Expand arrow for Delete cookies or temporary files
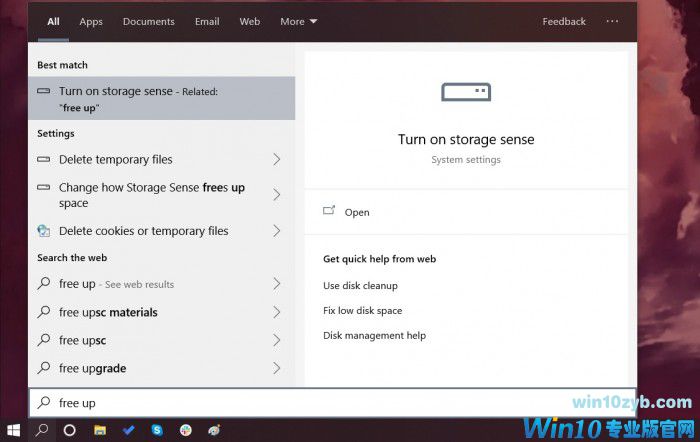The width and height of the screenshot is (700, 442). point(277,231)
